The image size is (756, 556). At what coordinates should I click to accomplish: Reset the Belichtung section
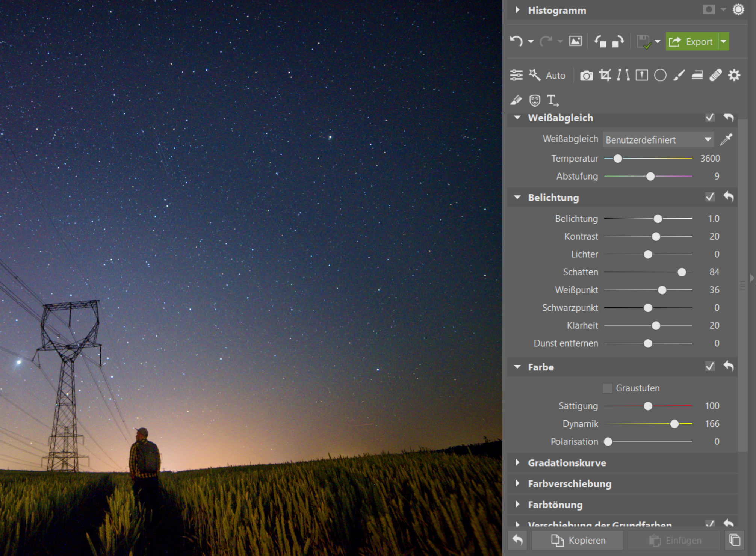point(729,196)
